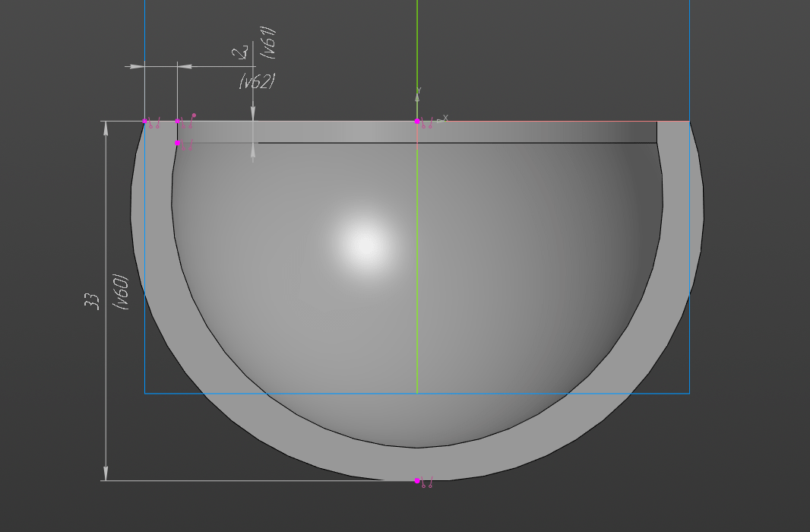Click the Y axis arrow of the coordinate origin
This screenshot has height=532, width=810.
[x=418, y=92]
